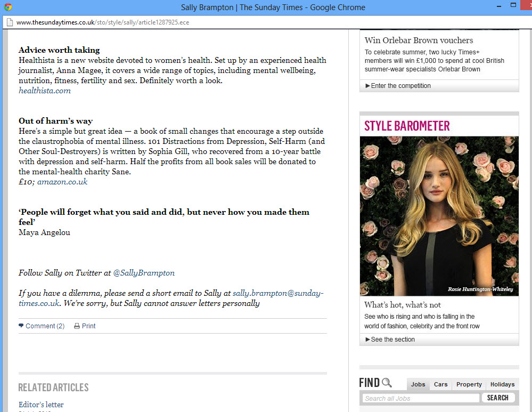This screenshot has height=412, width=532.
Task: Click the Print link
Action: tap(88, 326)
